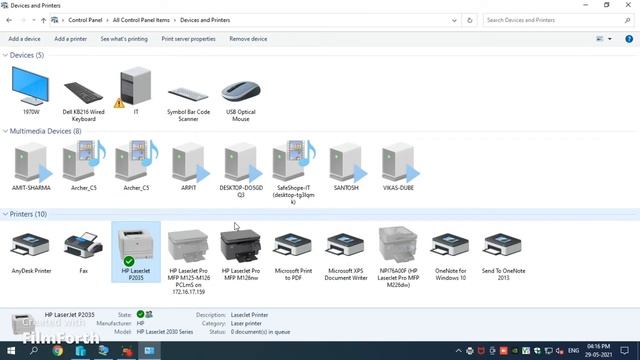Screen dimensions: 640x360
Task: Select Send To OneNote 2013 printer
Action: point(503,256)
